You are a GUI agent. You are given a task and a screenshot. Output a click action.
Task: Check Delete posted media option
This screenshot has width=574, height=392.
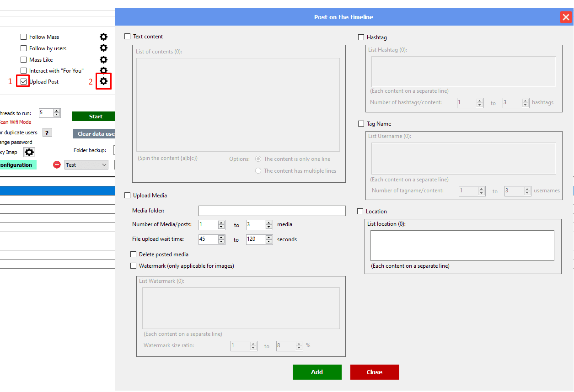click(x=134, y=254)
